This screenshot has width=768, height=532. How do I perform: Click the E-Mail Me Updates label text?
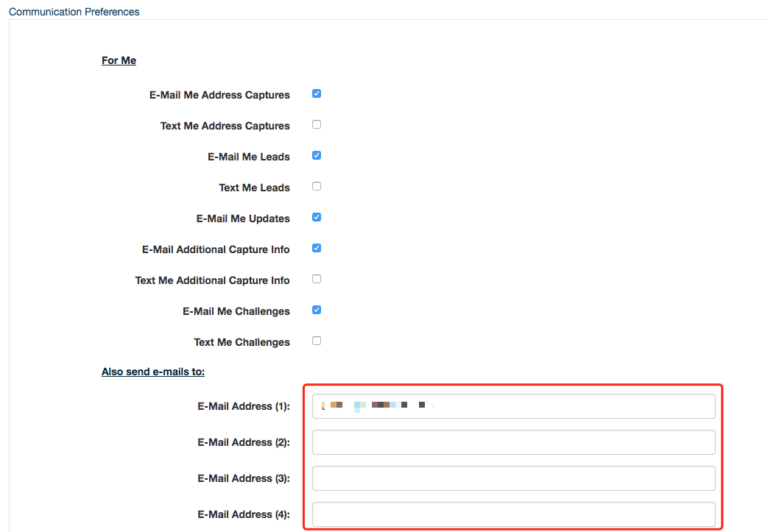pyautogui.click(x=243, y=219)
